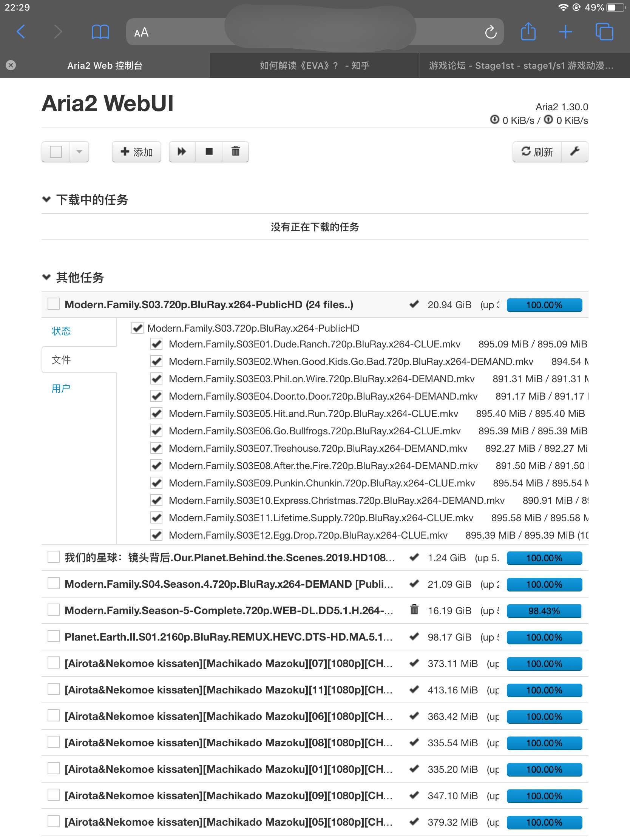
Task: Click the 0 KiB/s speed indicator
Action: coord(539,120)
